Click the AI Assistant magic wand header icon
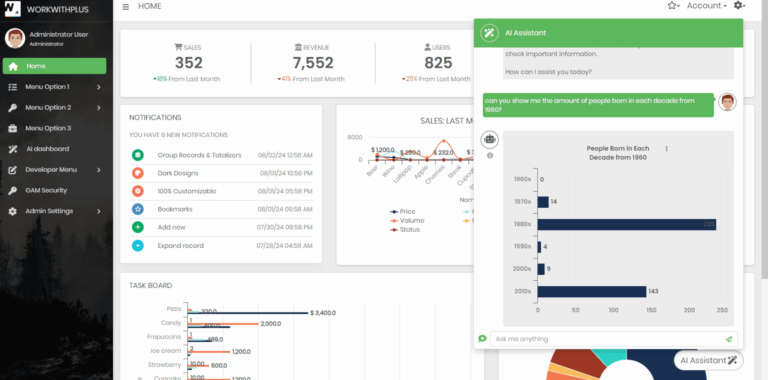 (x=489, y=33)
